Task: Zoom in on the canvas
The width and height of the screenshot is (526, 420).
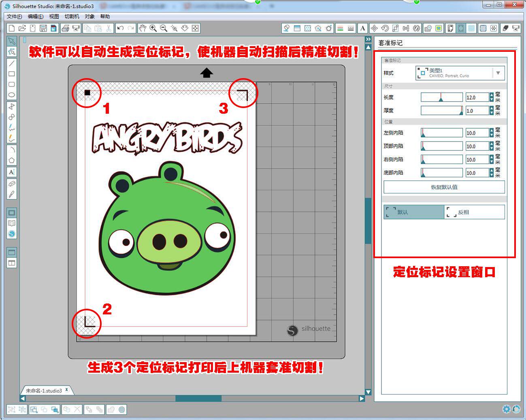Action: (x=153, y=28)
